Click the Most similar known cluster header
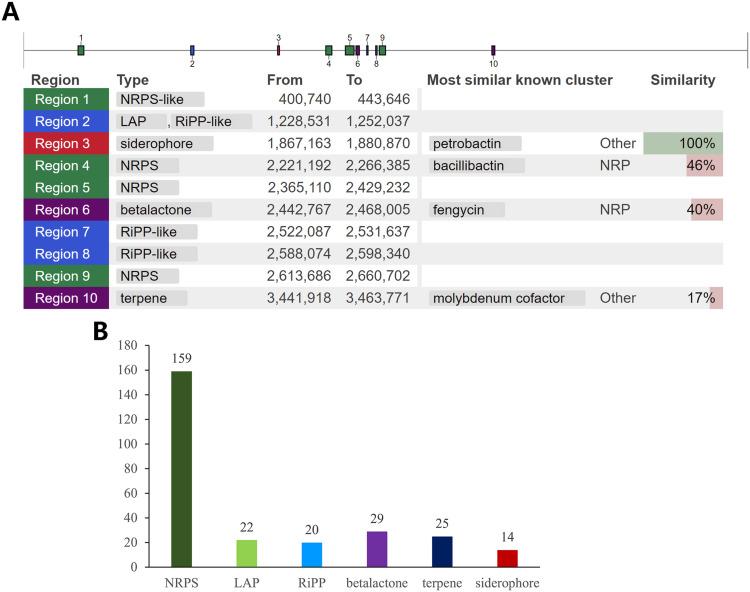Screen dimensions: 750x592 point(519,80)
